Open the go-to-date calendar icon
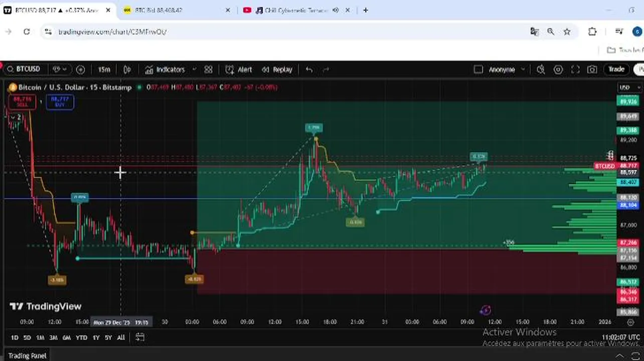Screen dimensions: 644x361 coord(140,337)
